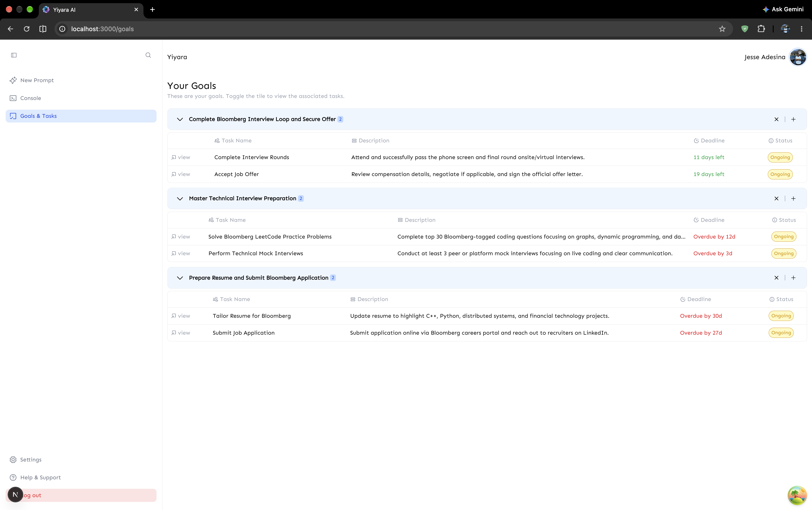View the Complete Interview Rounds task
Viewport: 812px width, 510px height.
(181, 157)
